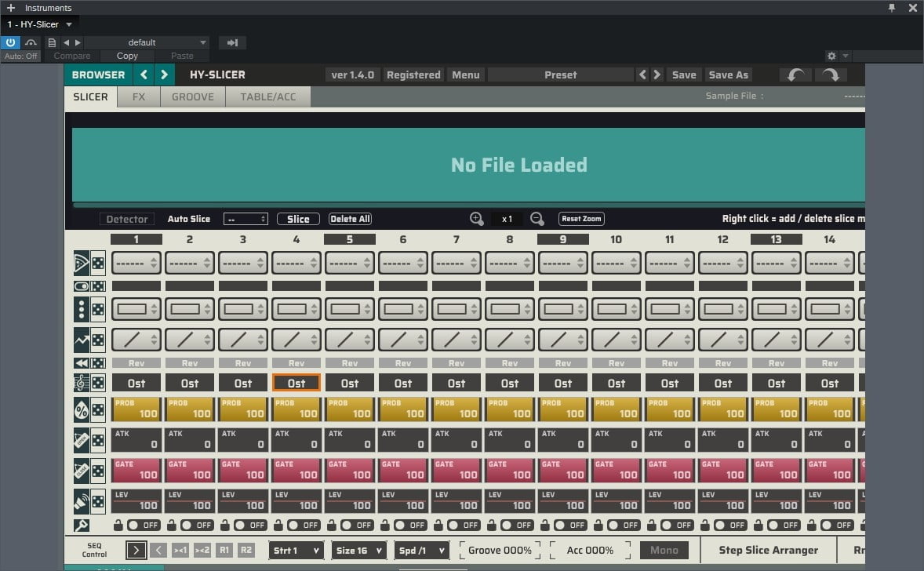This screenshot has width=924, height=571.
Task: Click Save As preset button
Action: 729,75
